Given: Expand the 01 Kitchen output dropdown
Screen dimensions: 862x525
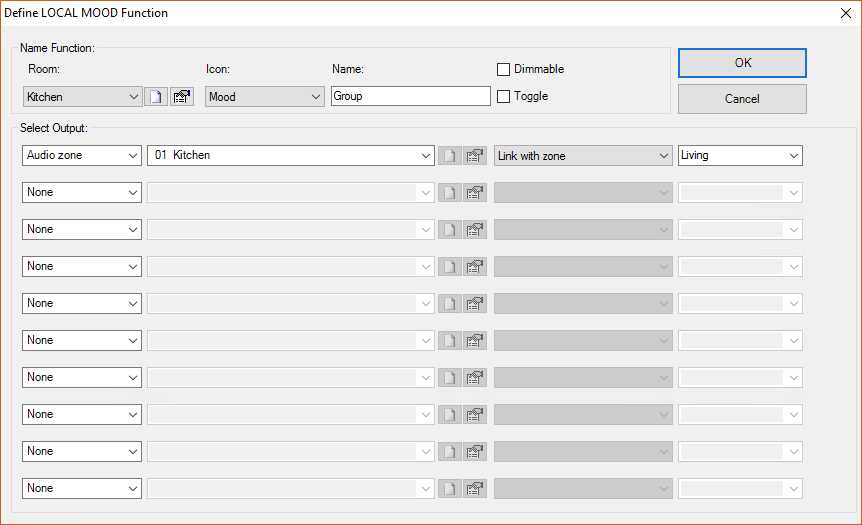Looking at the screenshot, I should 290,156.
